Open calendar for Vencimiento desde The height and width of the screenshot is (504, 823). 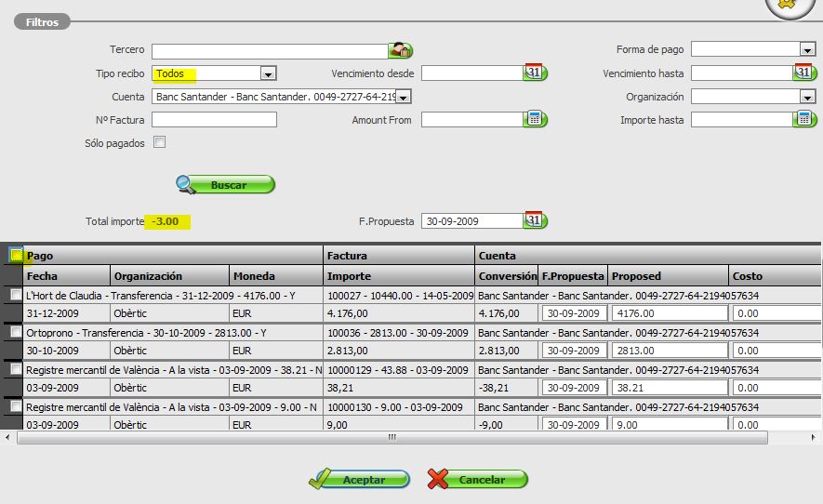click(x=534, y=73)
